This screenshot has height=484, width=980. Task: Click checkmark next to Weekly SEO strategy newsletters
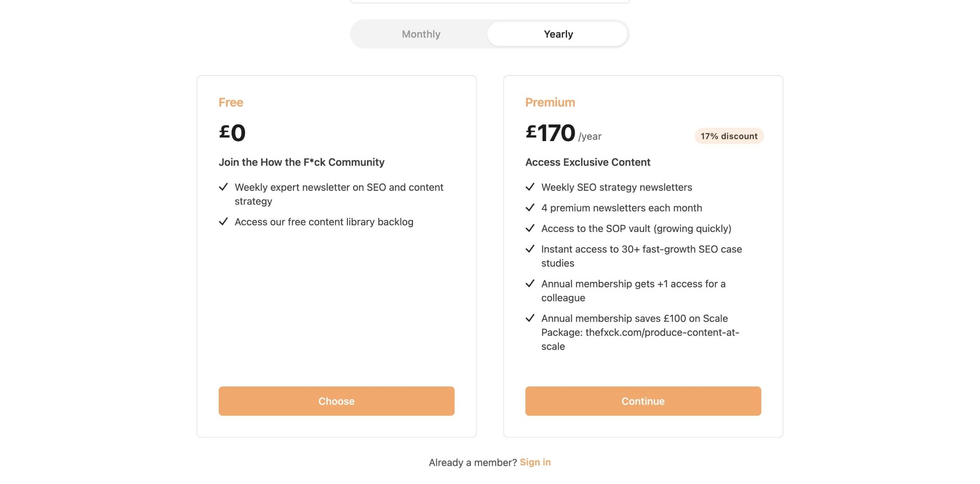(x=530, y=187)
